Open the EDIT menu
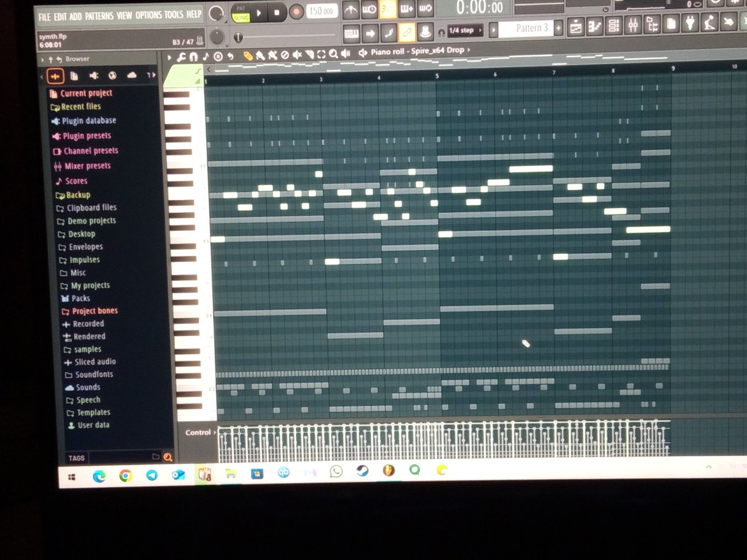This screenshot has width=747, height=560. tap(60, 16)
